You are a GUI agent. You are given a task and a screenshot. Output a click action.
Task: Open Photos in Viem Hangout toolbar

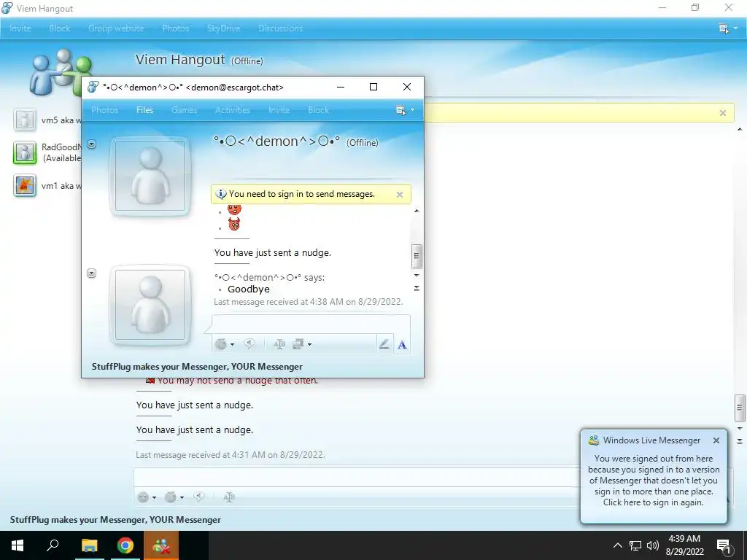click(175, 28)
